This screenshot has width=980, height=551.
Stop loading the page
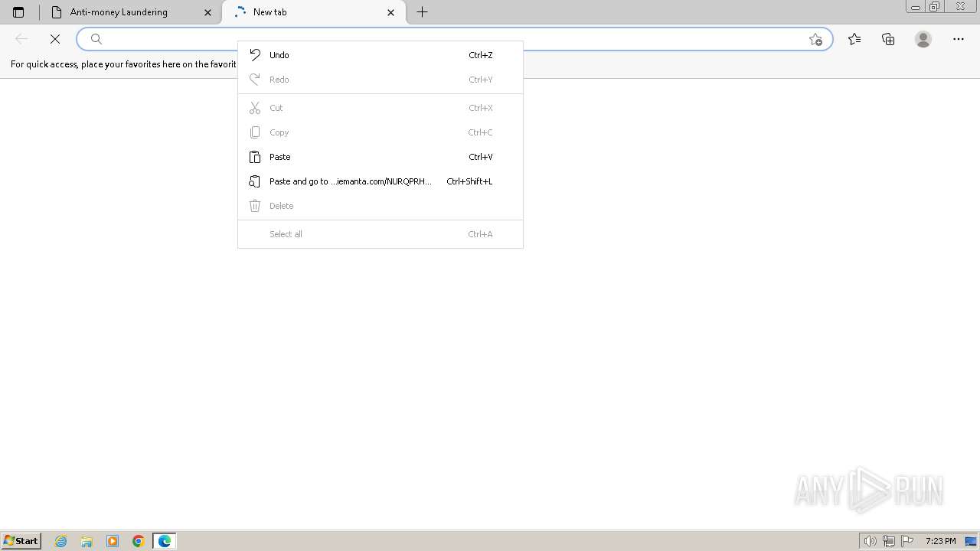pos(55,39)
